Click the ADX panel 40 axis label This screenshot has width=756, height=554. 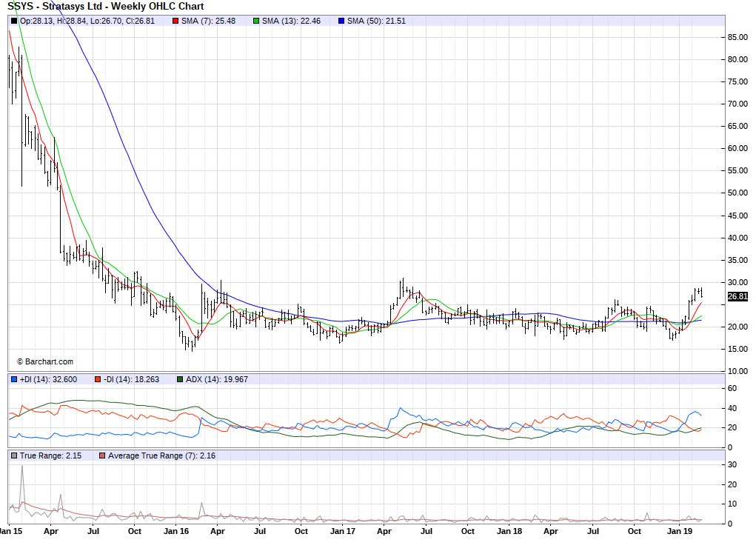(732, 408)
